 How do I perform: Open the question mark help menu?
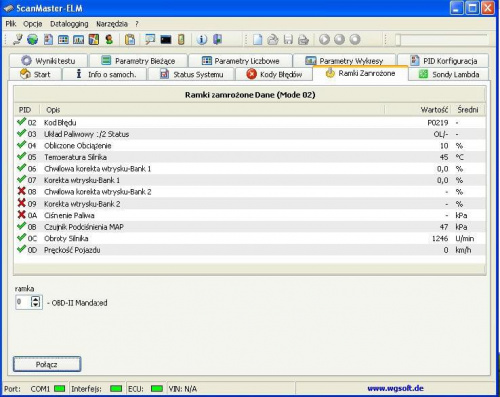[x=137, y=24]
